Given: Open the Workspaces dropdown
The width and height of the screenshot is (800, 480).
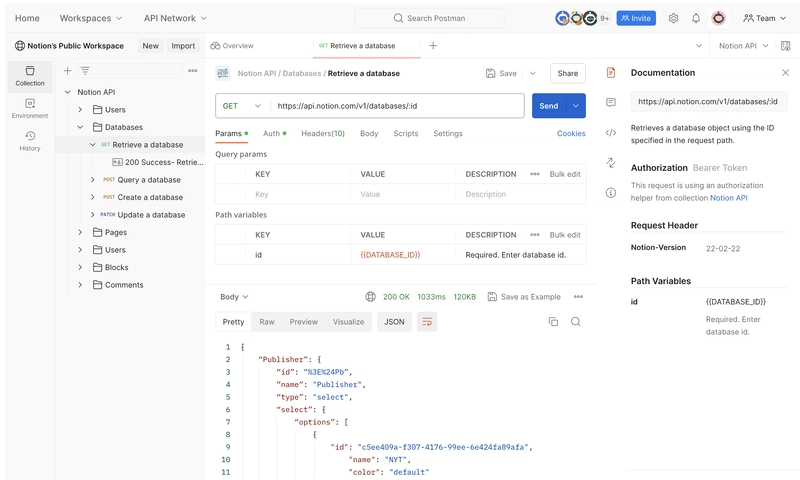Looking at the screenshot, I should pos(91,18).
